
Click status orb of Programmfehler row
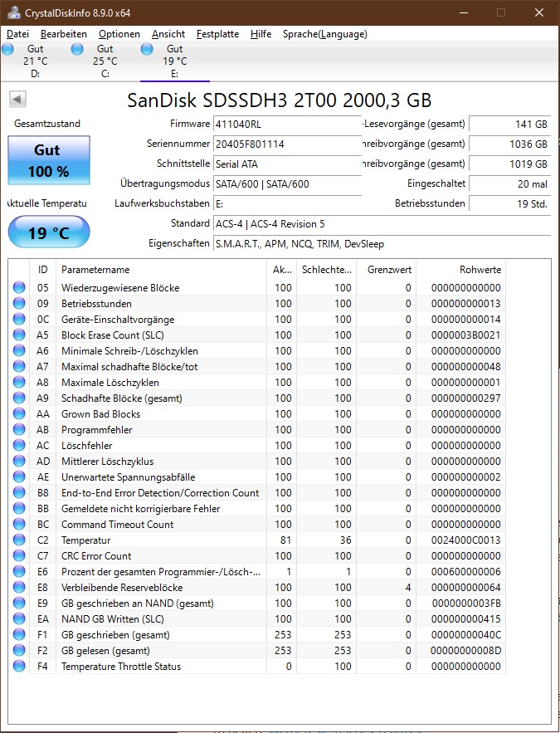pos(19,430)
